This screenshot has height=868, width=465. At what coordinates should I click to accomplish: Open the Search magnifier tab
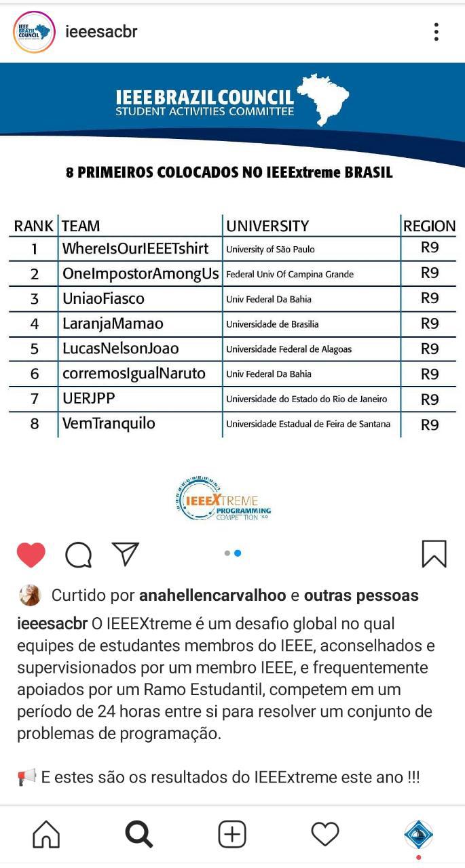pos(139,834)
